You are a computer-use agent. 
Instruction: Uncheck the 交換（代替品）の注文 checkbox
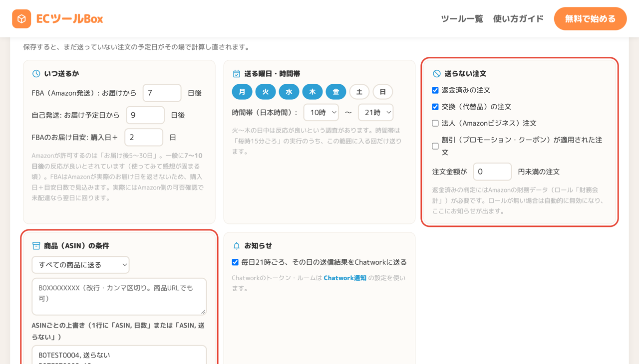[x=435, y=107]
